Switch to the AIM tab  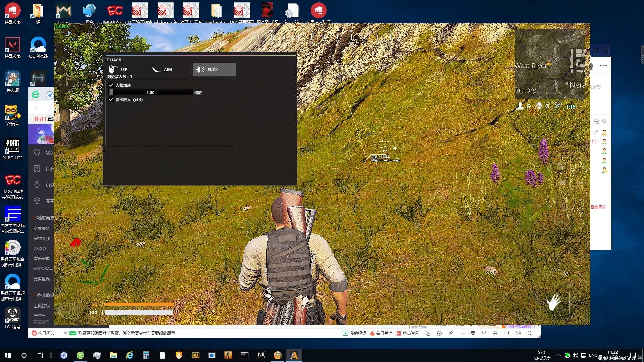[162, 69]
